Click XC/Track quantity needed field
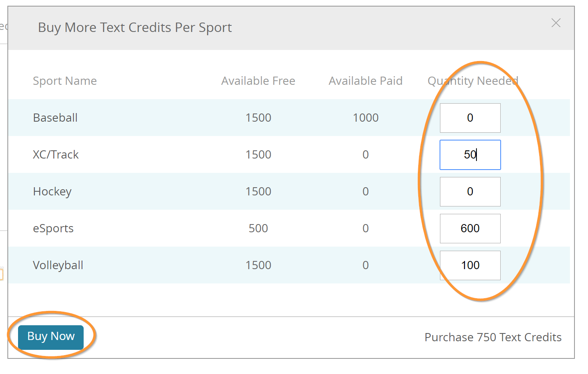The height and width of the screenshot is (374, 588). (470, 155)
